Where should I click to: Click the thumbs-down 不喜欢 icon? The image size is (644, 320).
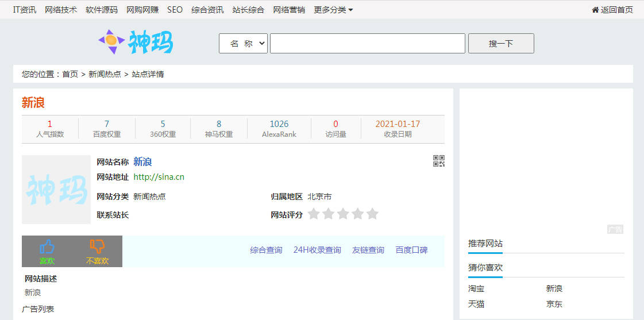97,247
